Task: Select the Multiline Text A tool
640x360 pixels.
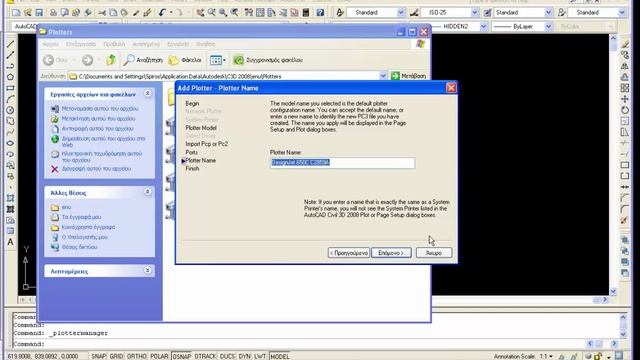Action: (11, 242)
